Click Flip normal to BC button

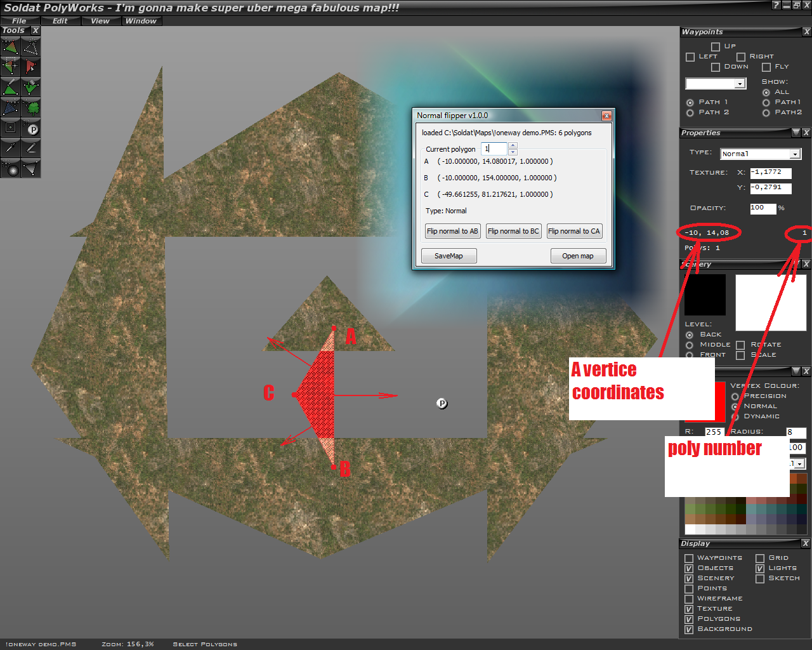point(513,231)
